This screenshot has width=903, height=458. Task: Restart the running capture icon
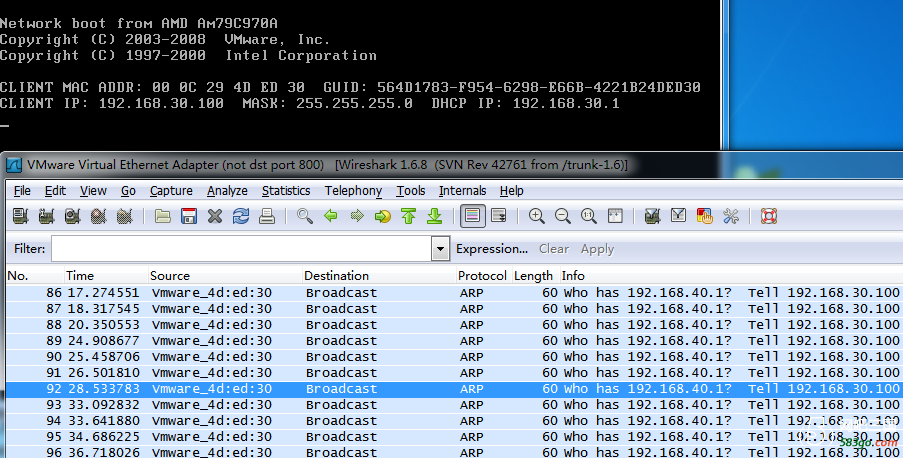pos(124,216)
